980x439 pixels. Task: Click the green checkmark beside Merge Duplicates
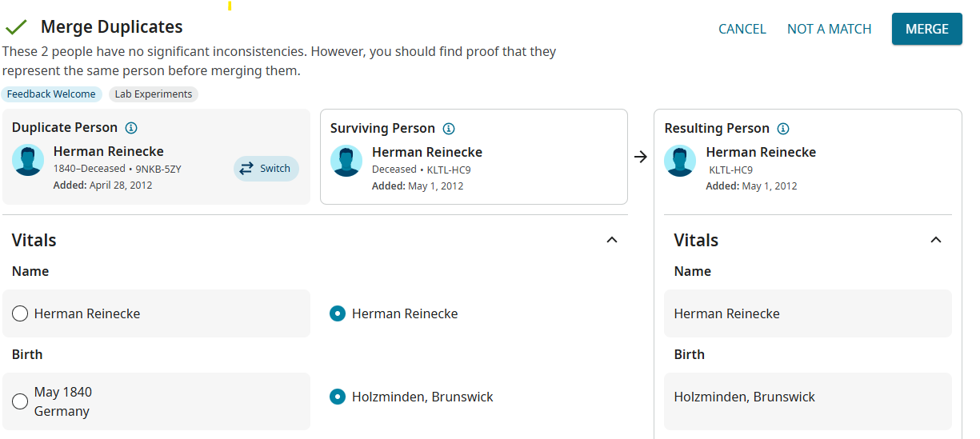pyautogui.click(x=16, y=28)
